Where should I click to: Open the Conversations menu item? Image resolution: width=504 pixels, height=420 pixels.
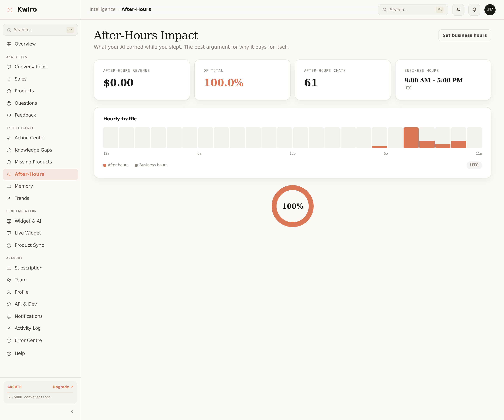[40, 67]
